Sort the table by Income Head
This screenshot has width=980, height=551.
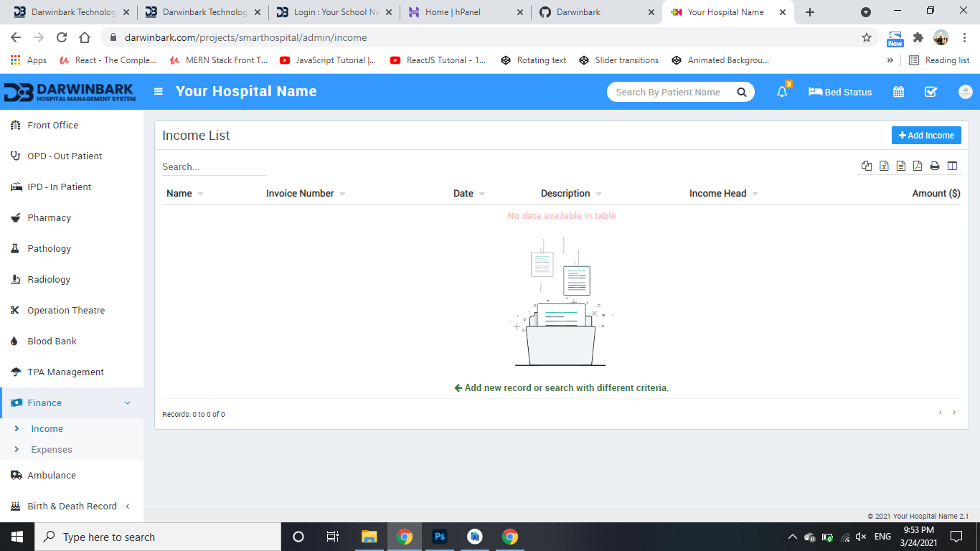(717, 194)
